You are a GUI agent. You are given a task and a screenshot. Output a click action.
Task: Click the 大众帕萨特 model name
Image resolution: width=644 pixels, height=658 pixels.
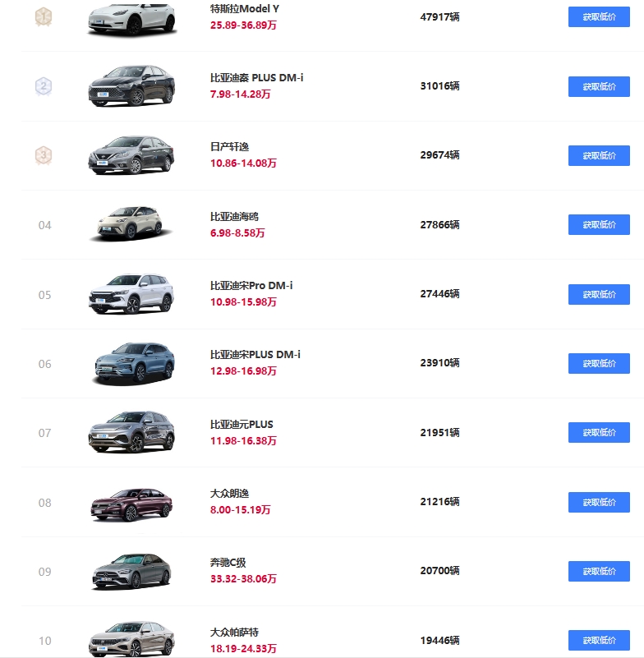pyautogui.click(x=234, y=633)
